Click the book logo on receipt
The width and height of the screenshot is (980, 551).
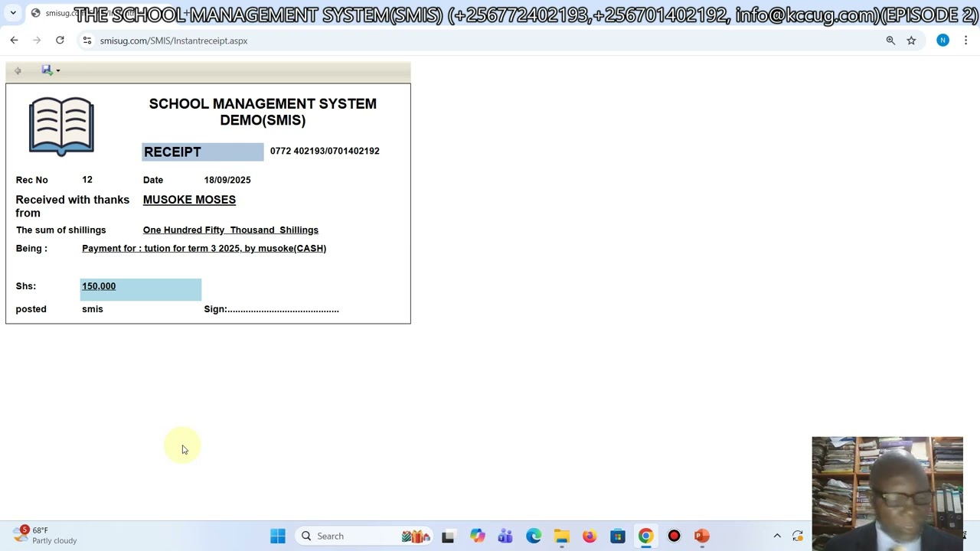(x=61, y=126)
